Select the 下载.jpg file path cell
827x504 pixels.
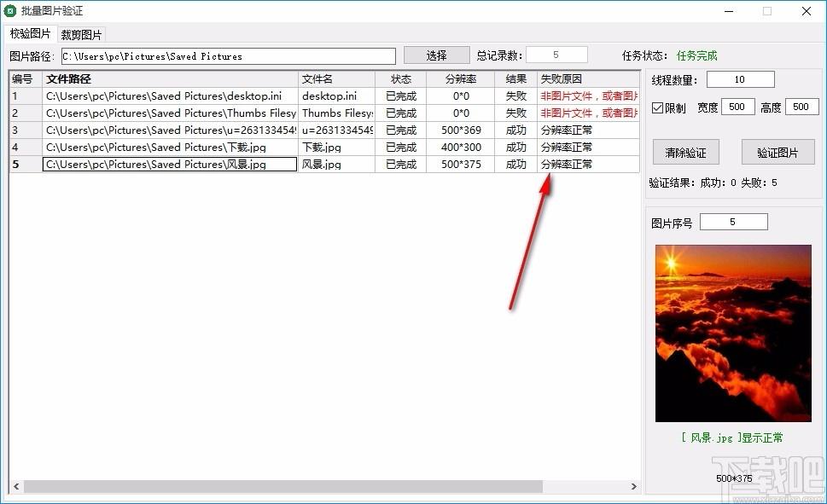tap(170, 147)
